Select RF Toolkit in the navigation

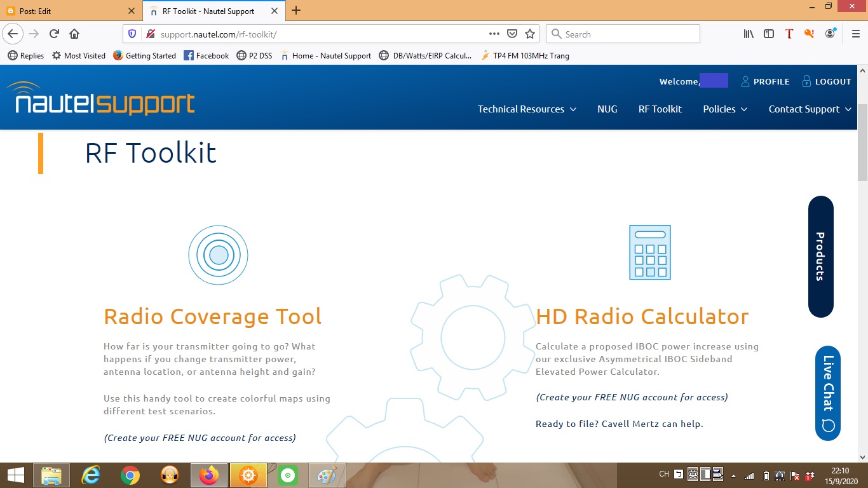tap(660, 109)
